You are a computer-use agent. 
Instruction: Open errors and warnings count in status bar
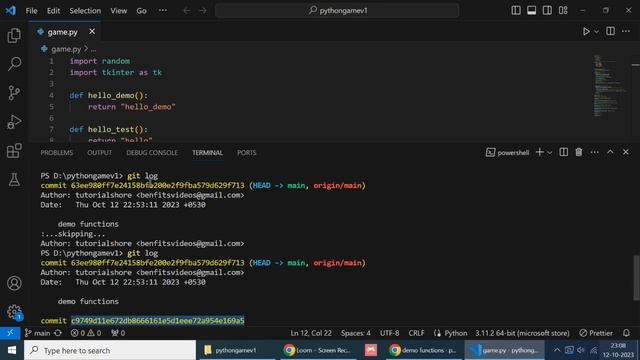point(86,333)
